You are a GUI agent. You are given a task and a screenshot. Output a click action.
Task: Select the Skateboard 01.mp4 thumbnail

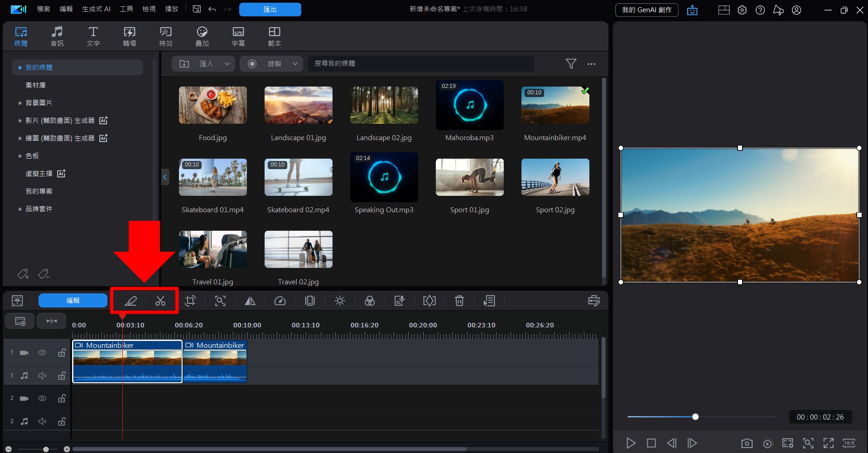213,177
